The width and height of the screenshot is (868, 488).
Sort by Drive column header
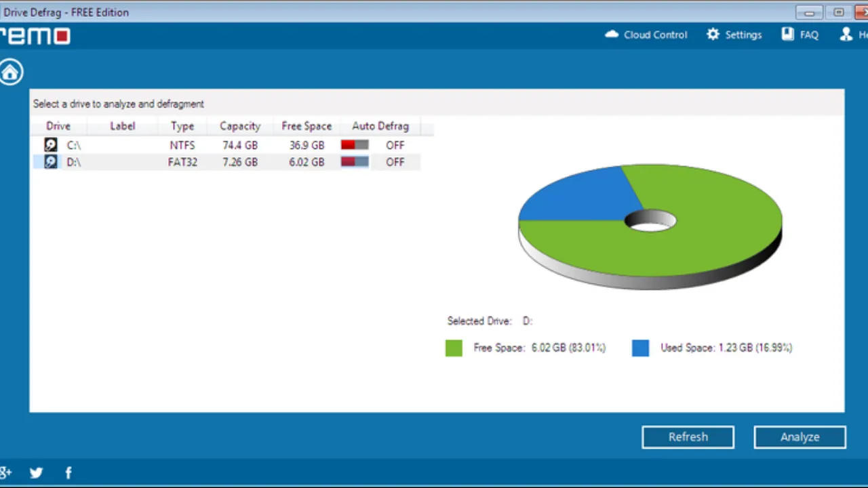[58, 126]
